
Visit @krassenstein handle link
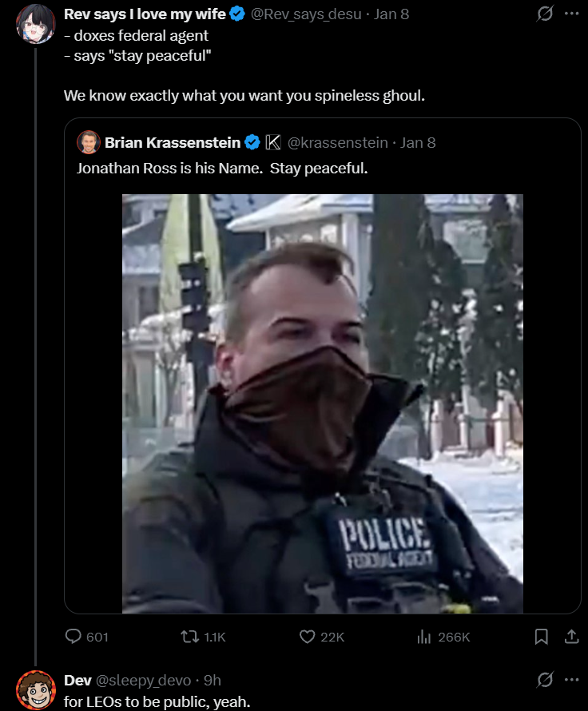tap(338, 142)
